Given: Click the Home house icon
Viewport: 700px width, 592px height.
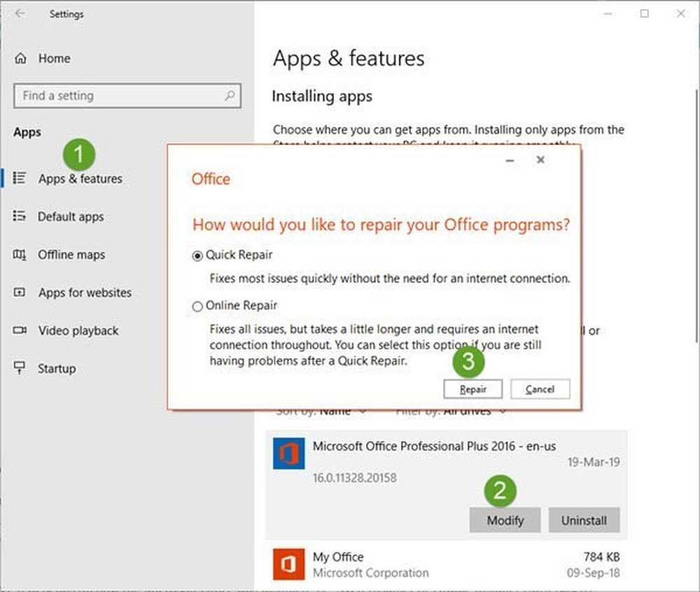Looking at the screenshot, I should click(20, 58).
